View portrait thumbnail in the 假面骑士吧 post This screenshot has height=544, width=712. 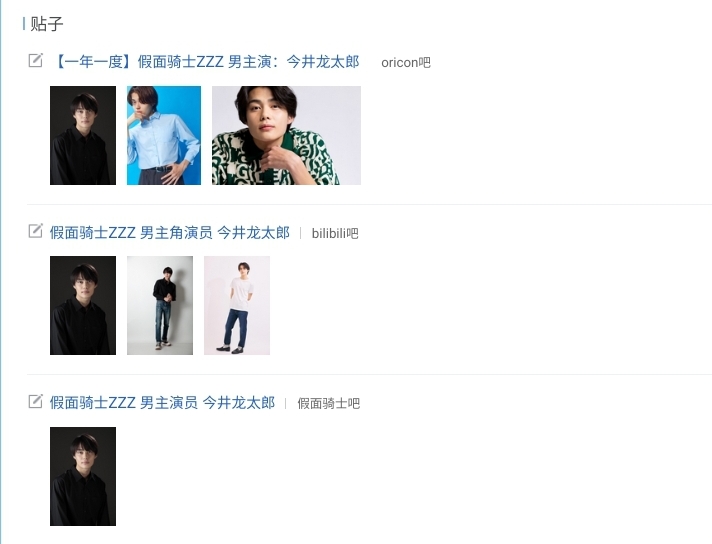click(x=83, y=476)
